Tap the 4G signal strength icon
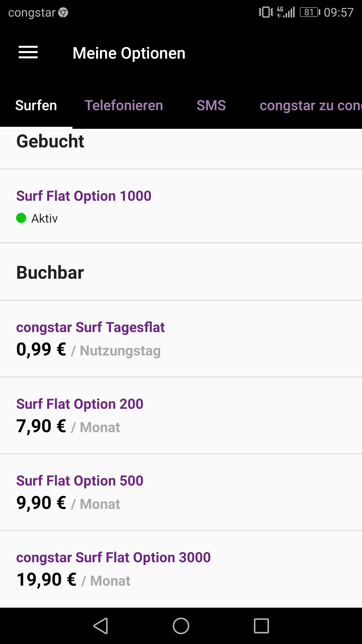The image size is (362, 644). pos(286,12)
